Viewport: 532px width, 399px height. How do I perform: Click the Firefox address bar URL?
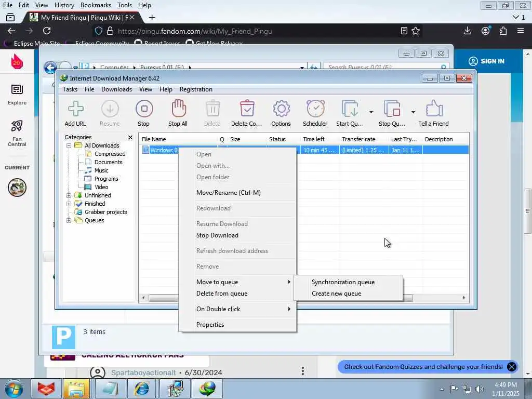click(195, 31)
